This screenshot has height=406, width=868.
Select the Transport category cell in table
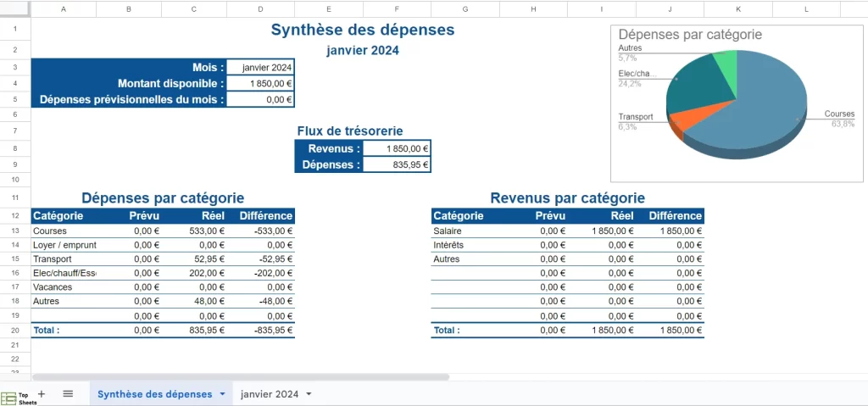(63, 259)
